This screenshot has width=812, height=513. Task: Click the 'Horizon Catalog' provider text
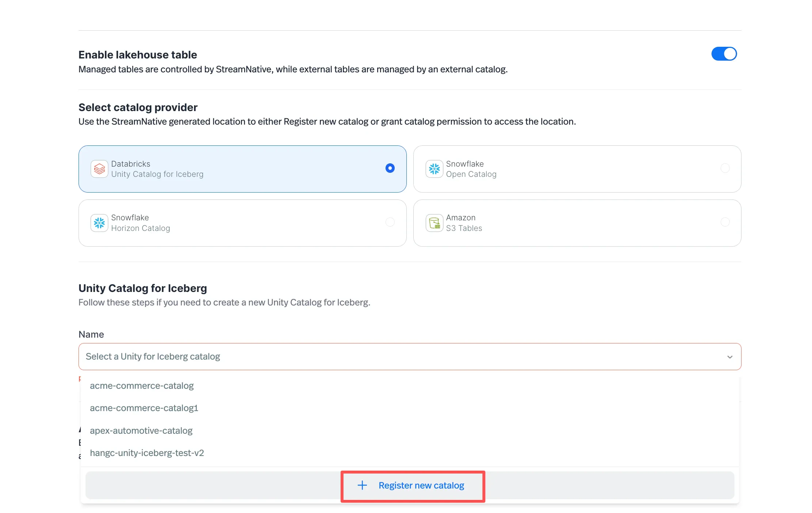pyautogui.click(x=140, y=228)
